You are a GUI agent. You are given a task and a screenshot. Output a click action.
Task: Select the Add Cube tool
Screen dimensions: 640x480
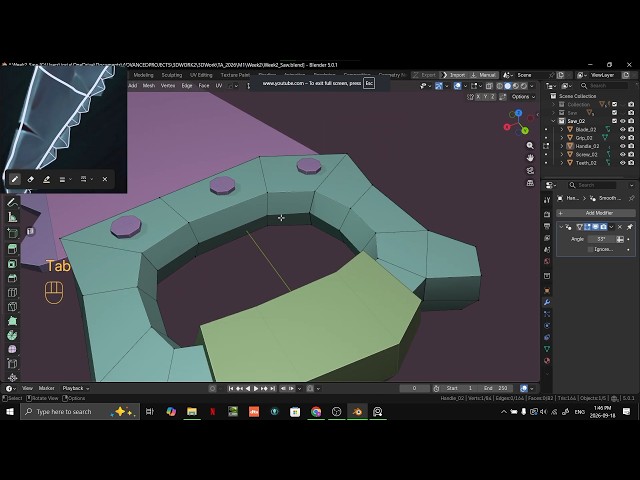[12, 233]
